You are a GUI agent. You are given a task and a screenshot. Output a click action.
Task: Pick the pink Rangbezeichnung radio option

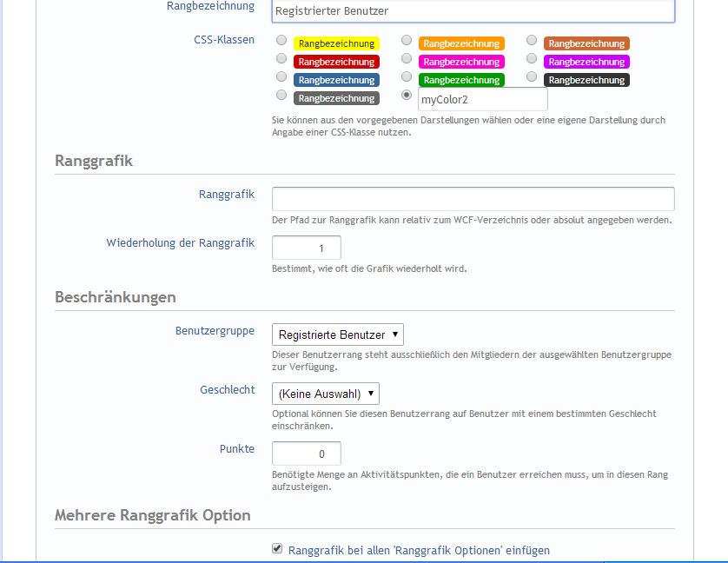tap(407, 59)
